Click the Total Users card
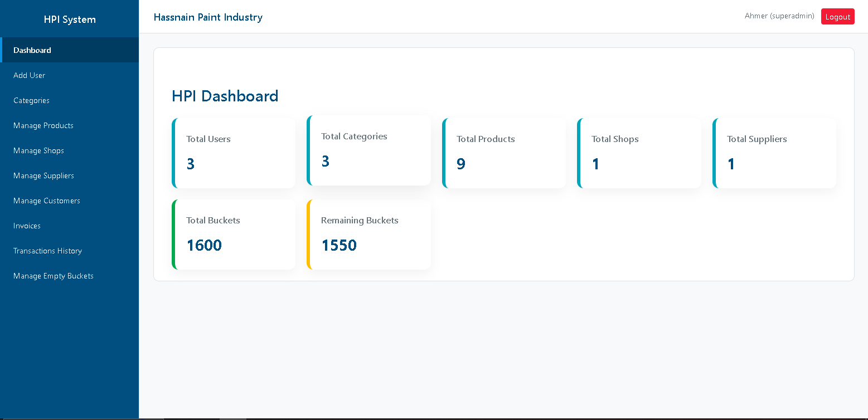The width and height of the screenshot is (868, 420). click(x=234, y=153)
